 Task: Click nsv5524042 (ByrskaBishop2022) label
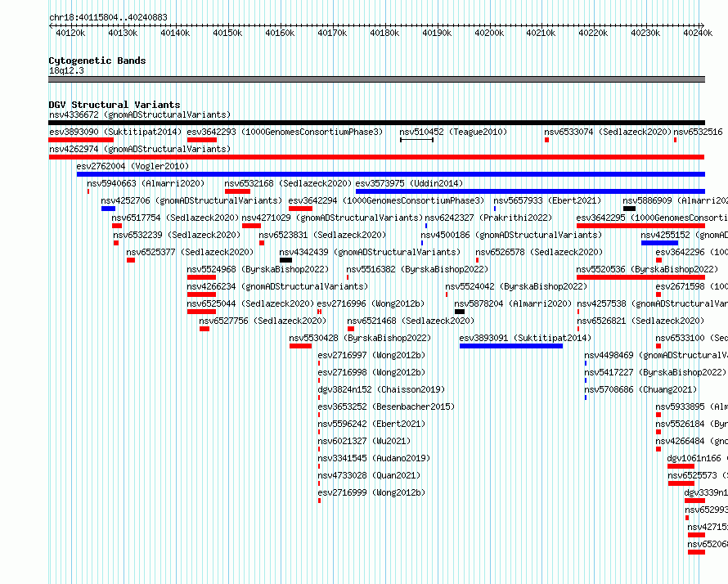pyautogui.click(x=516, y=286)
